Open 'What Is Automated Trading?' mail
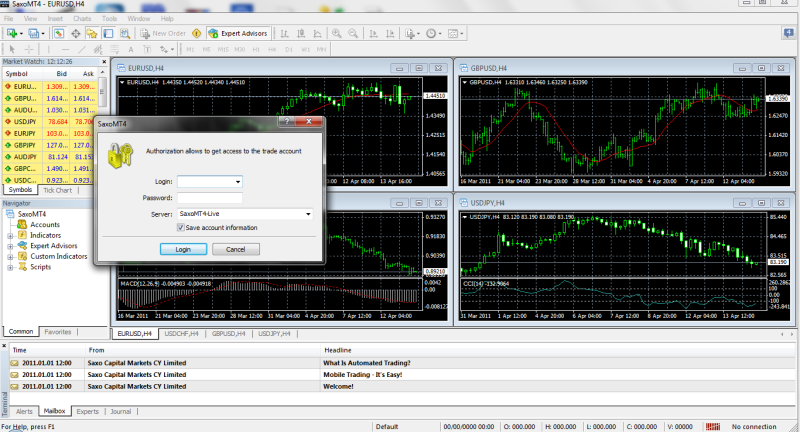 click(x=367, y=363)
